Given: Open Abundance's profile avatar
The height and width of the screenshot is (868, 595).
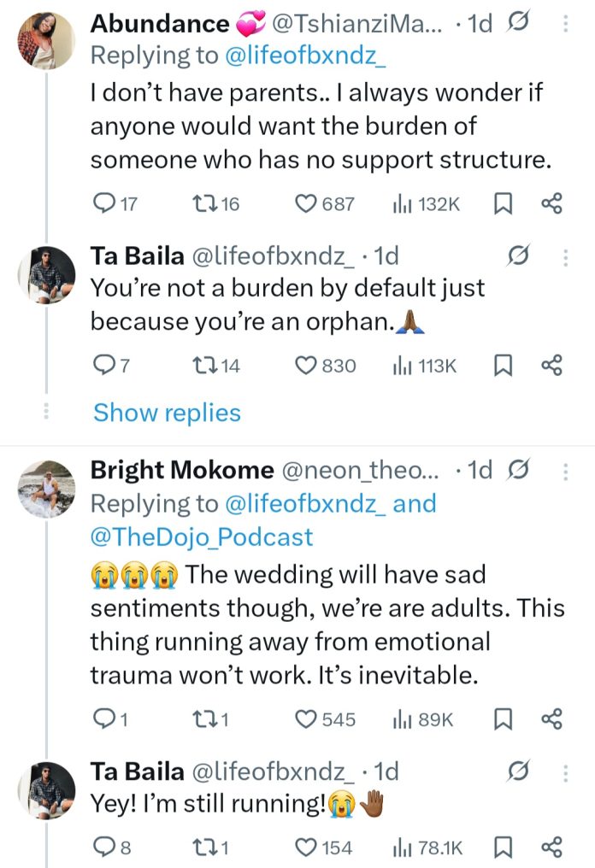Looking at the screenshot, I should tap(46, 40).
